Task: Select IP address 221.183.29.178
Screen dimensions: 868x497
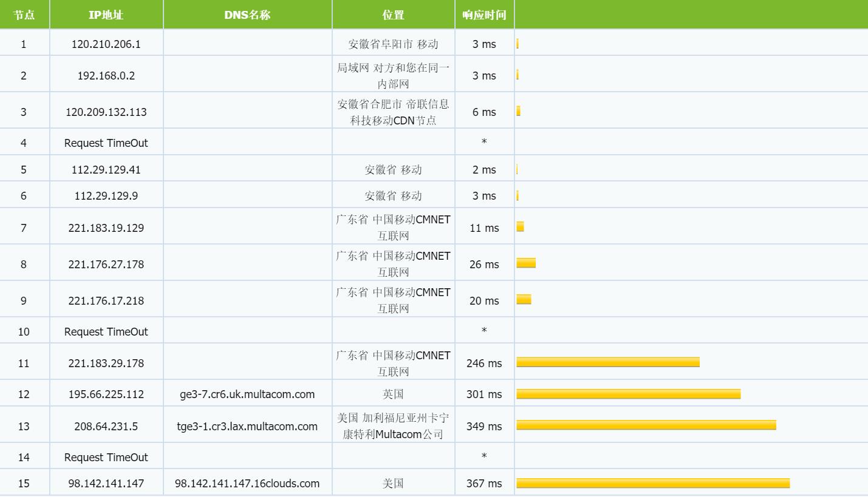Action: pos(106,363)
